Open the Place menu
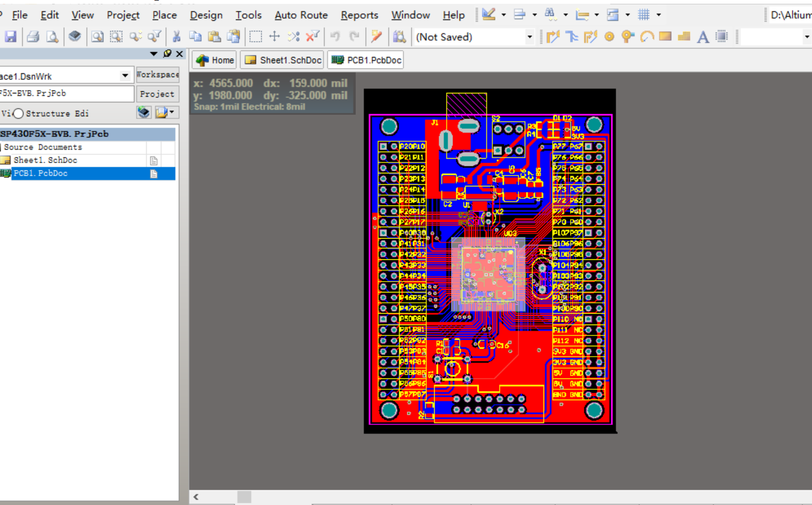Viewport: 812px width, 505px height. (x=164, y=15)
